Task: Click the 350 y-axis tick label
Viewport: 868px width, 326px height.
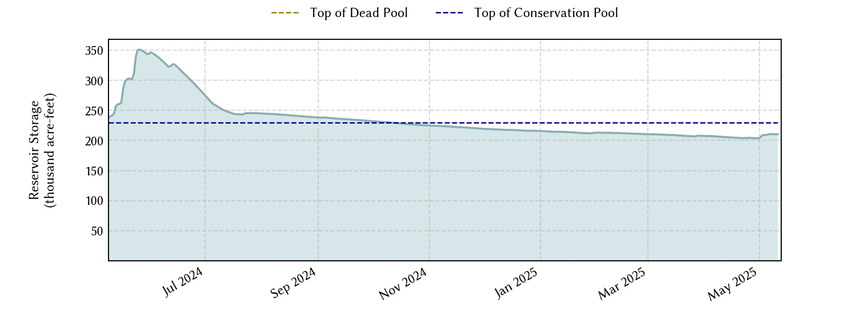Action: pos(94,51)
